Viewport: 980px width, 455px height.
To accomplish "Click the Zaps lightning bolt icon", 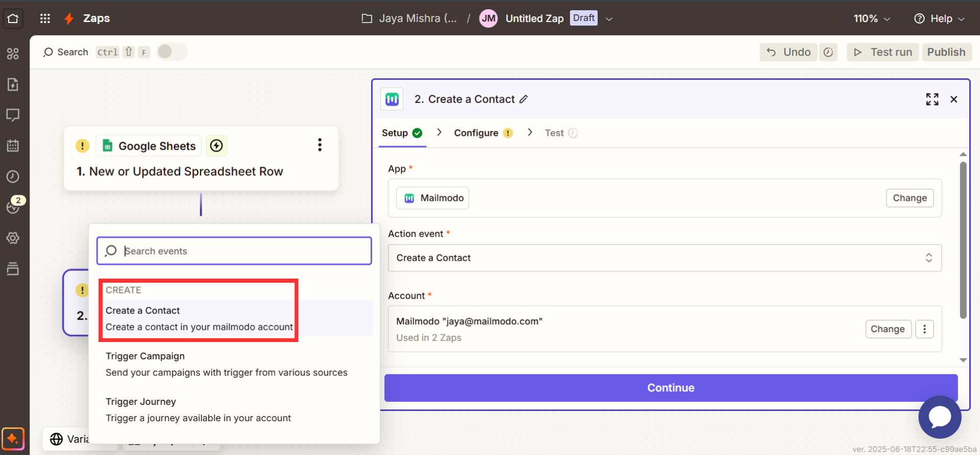I will (69, 18).
